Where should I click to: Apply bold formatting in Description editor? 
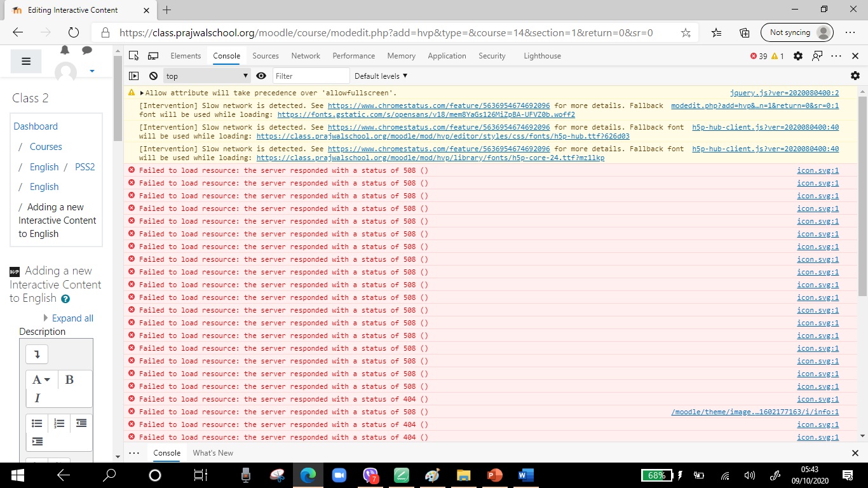point(69,379)
